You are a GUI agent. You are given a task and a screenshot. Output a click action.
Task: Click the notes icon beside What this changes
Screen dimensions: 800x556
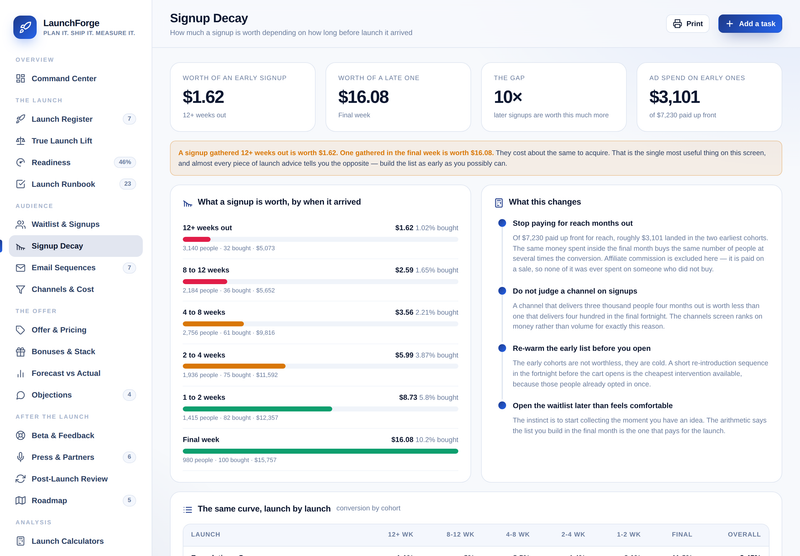point(498,203)
